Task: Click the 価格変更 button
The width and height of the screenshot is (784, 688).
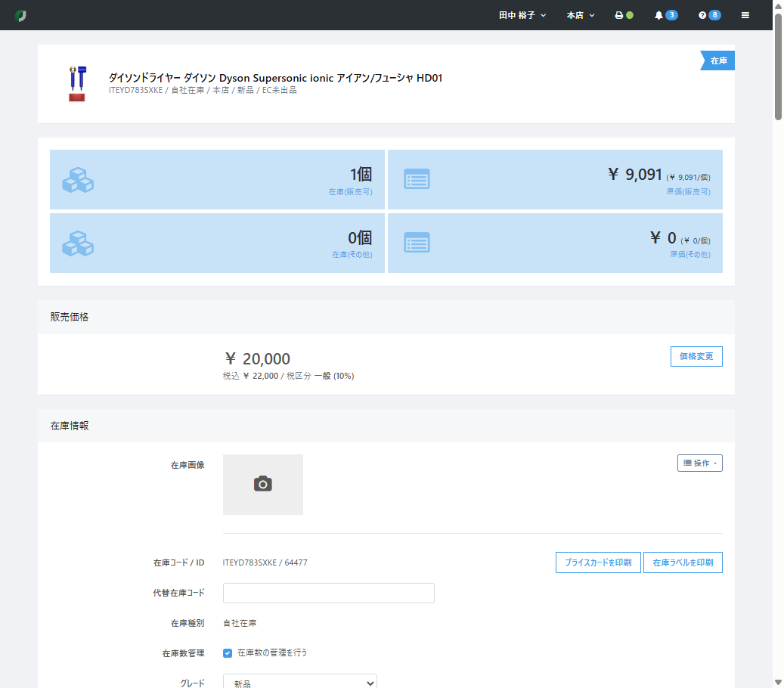Action: pyautogui.click(x=696, y=357)
